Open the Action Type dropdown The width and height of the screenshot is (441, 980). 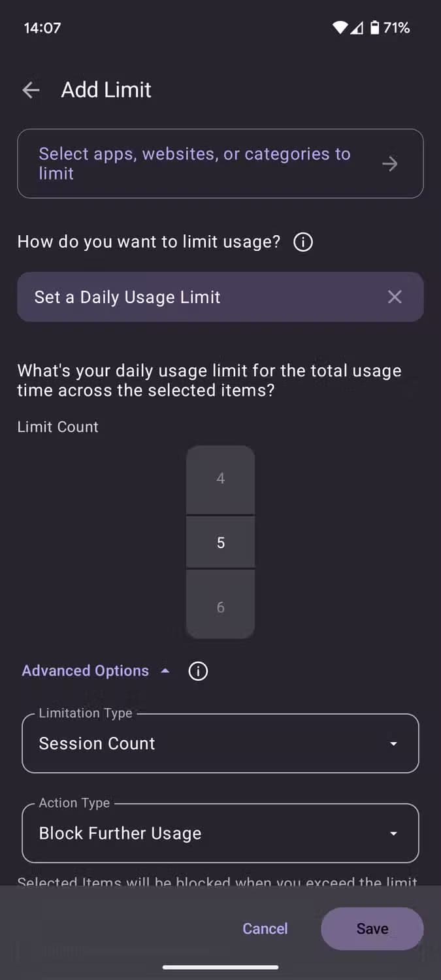220,834
